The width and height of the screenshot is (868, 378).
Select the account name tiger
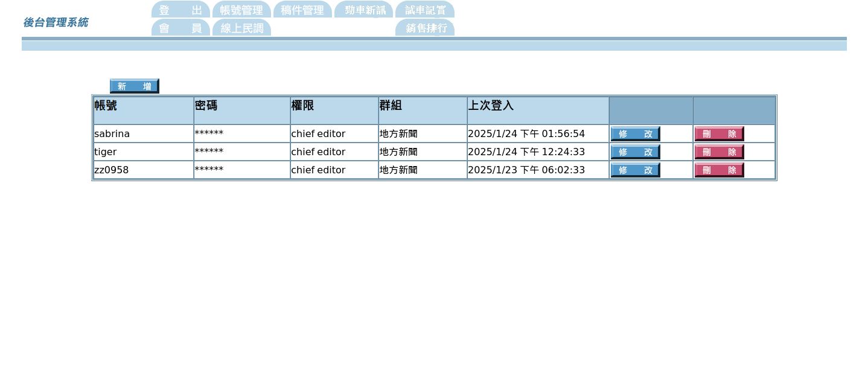(x=106, y=152)
